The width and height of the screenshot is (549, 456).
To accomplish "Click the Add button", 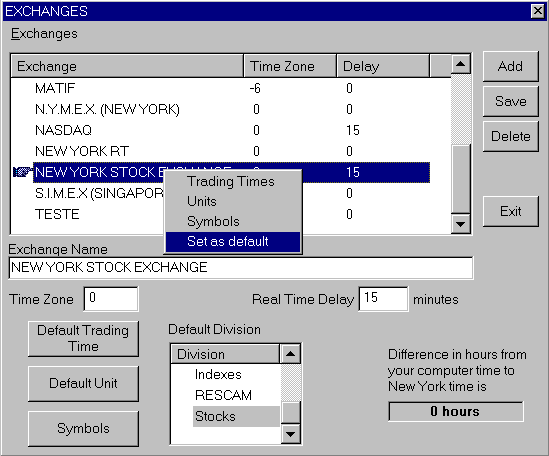I will coord(510,66).
